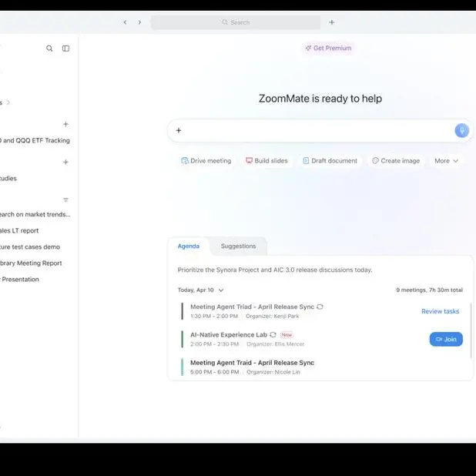Open the Today, Apr 10 date dropdown
Screen dimensions: 476x476
pyautogui.click(x=201, y=290)
